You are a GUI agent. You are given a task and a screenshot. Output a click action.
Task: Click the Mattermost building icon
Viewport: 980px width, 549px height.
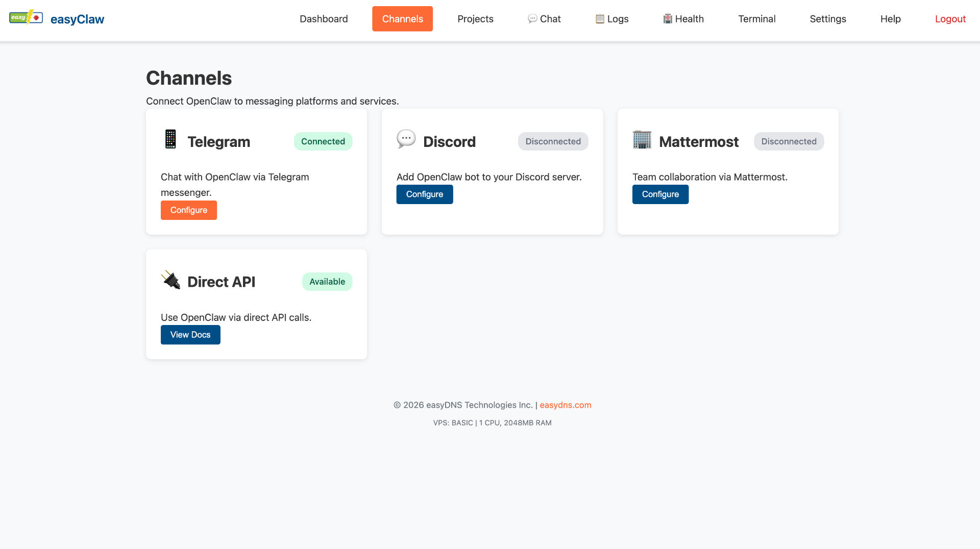[642, 139]
